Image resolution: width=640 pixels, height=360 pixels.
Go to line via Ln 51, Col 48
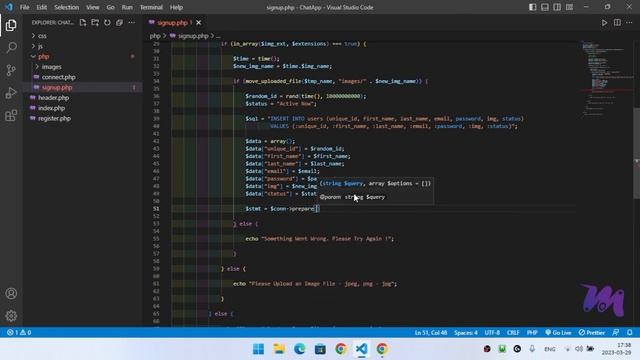point(431,333)
